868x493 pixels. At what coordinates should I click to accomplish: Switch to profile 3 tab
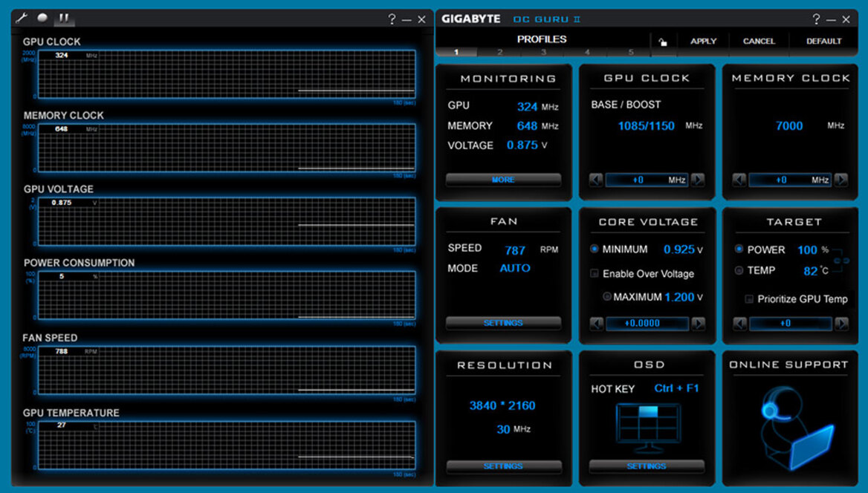click(x=543, y=52)
